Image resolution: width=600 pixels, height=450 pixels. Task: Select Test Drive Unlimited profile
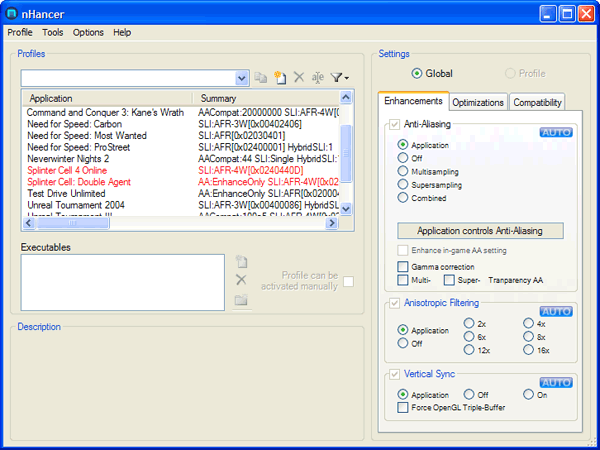pos(66,193)
